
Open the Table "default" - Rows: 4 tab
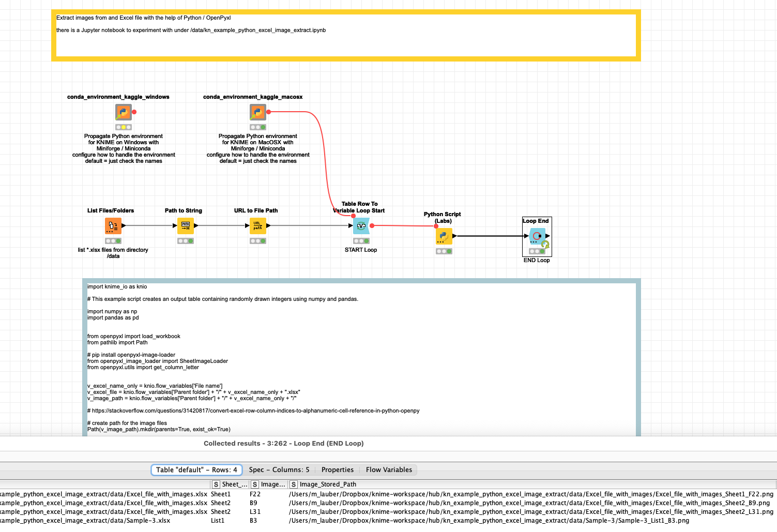click(x=196, y=470)
